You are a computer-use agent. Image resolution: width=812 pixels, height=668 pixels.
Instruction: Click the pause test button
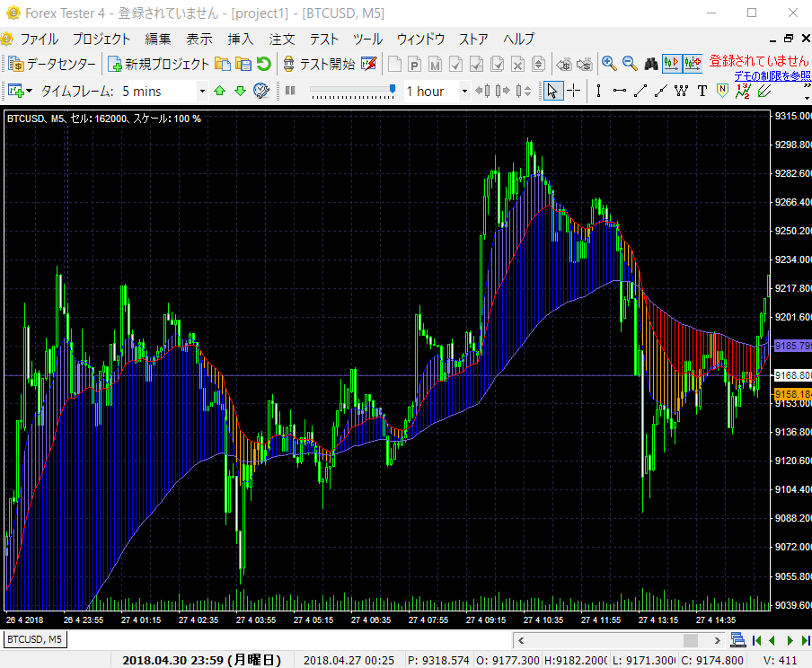[290, 92]
